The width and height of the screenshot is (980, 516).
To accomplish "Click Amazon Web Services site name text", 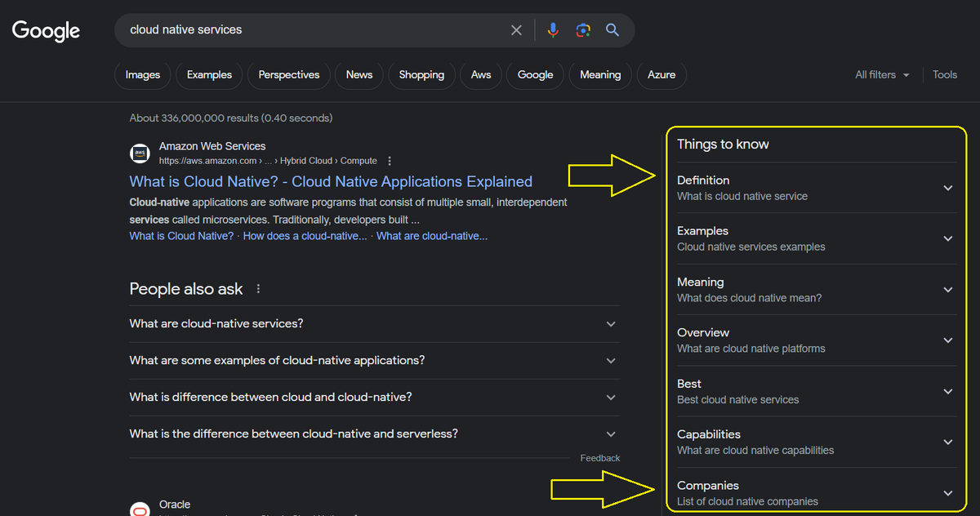I will 212,146.
